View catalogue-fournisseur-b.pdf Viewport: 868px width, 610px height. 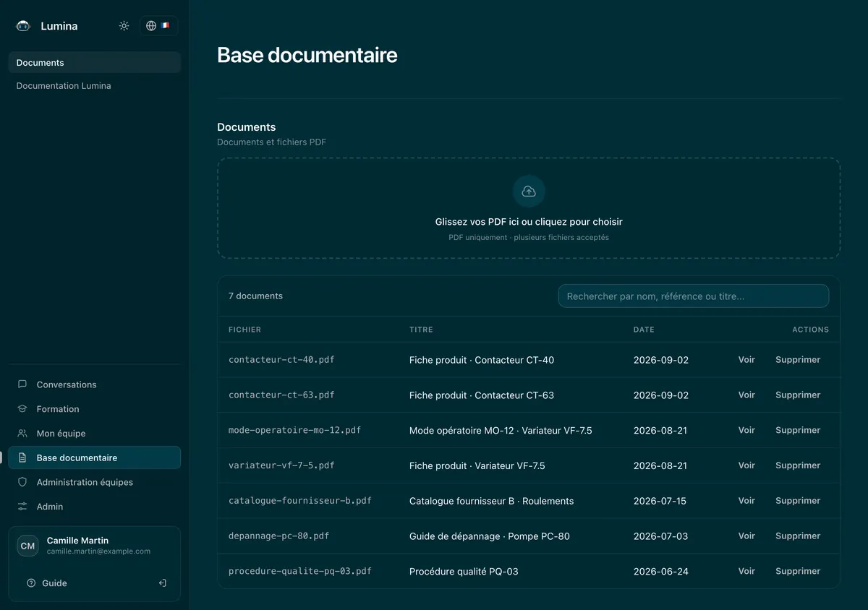[746, 501]
